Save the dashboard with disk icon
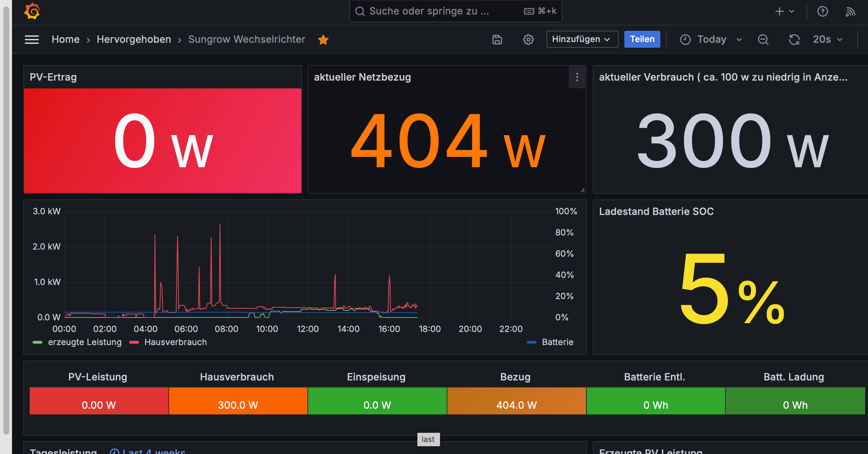The image size is (868, 454). pyautogui.click(x=497, y=39)
